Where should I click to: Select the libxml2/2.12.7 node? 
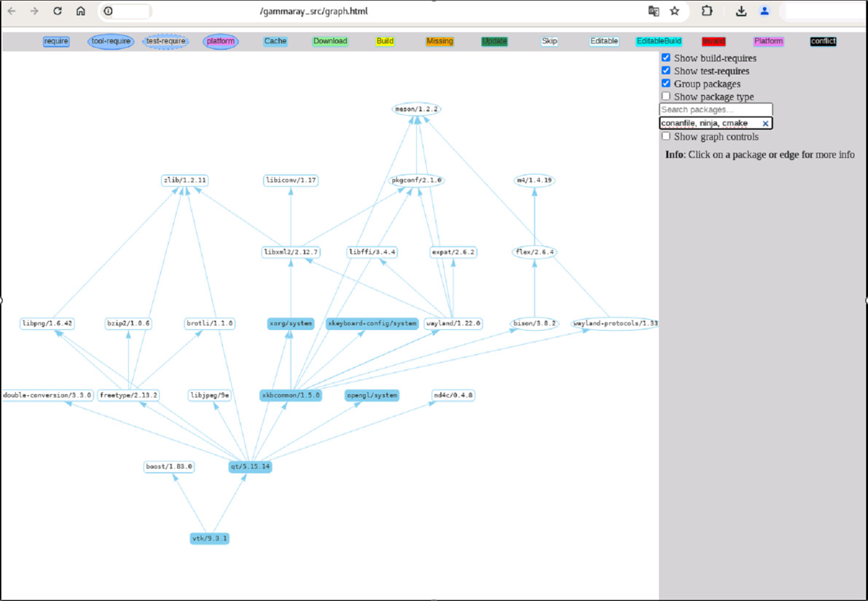[291, 252]
